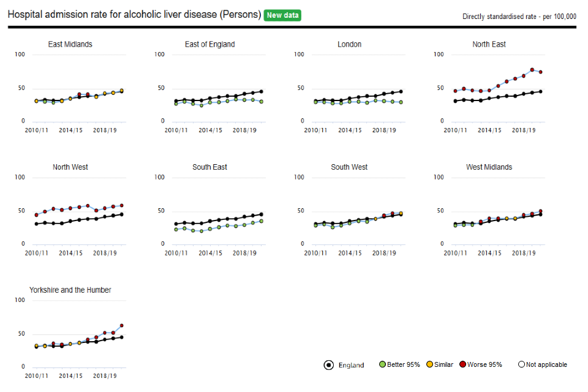The image size is (588, 392).
Task: Click the South West chart heading
Action: [350, 167]
